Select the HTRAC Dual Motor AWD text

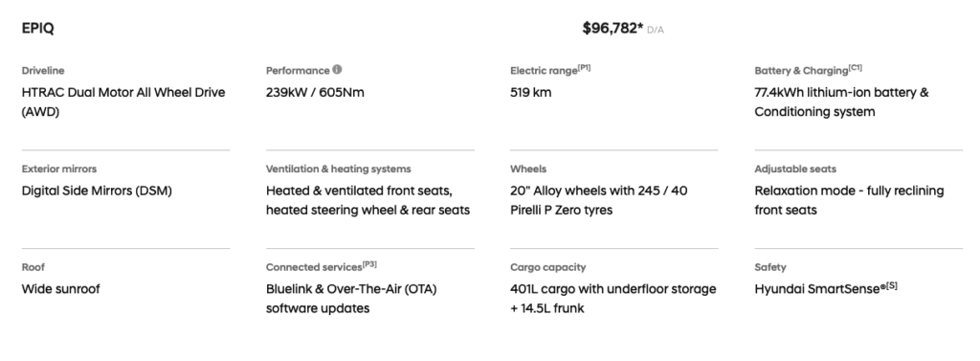[x=123, y=102]
